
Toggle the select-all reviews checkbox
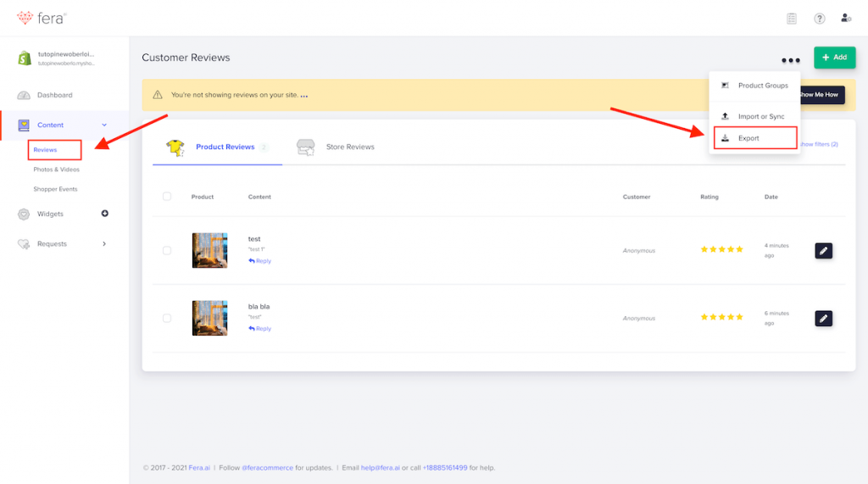tap(167, 197)
